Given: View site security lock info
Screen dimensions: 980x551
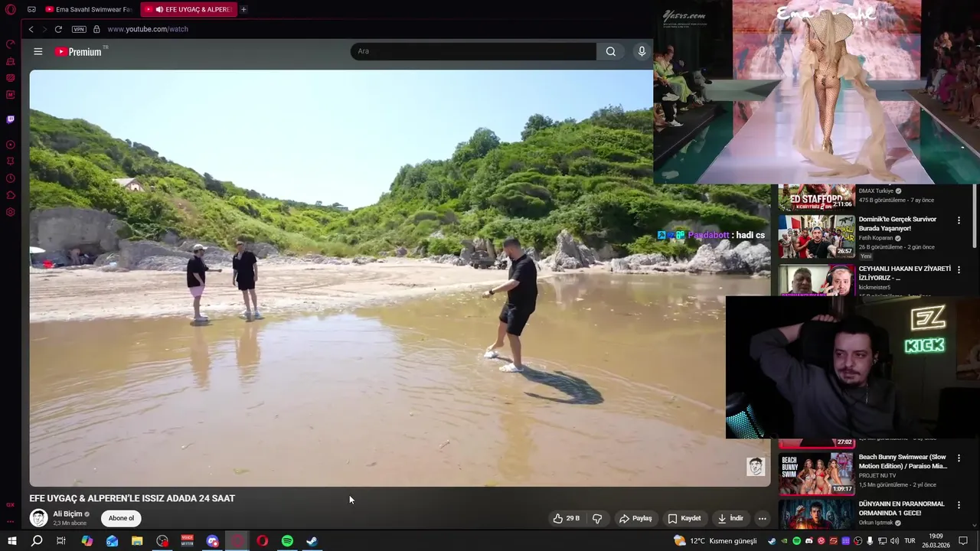Looking at the screenshot, I should pos(96,29).
